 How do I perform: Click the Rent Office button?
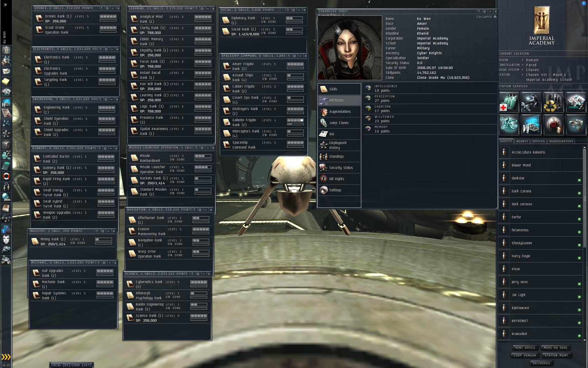(525, 348)
